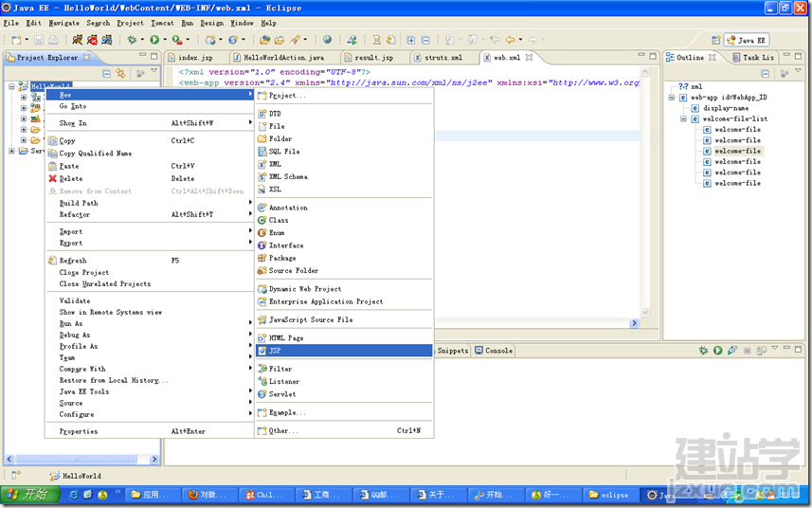
Task: Select Filter in the New submenu
Action: click(x=344, y=369)
